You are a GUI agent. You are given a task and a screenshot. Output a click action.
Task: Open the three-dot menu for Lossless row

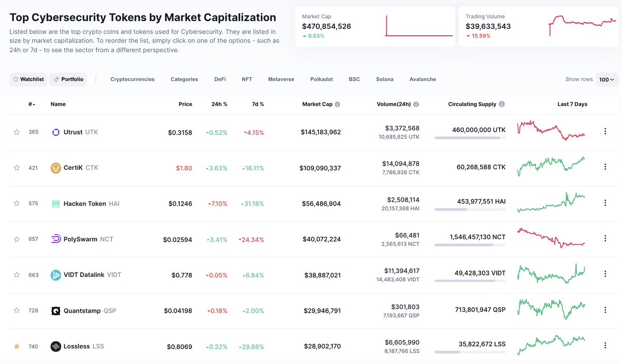pos(605,345)
